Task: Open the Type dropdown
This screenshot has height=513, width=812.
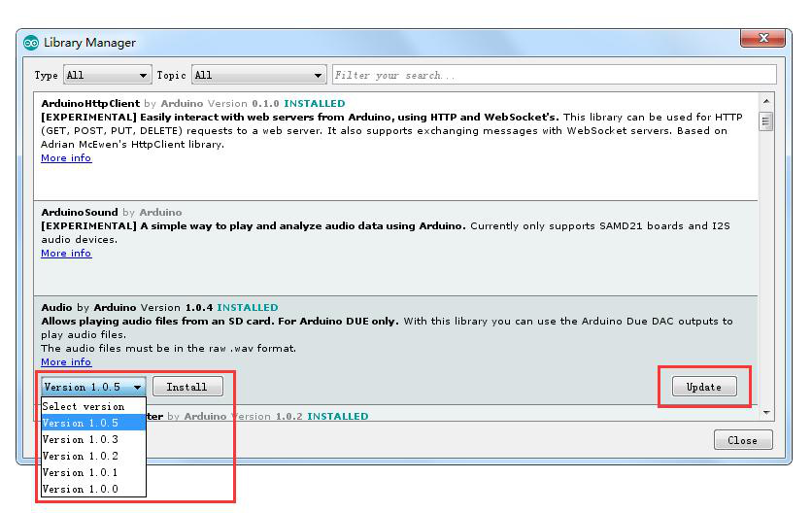Action: (107, 75)
